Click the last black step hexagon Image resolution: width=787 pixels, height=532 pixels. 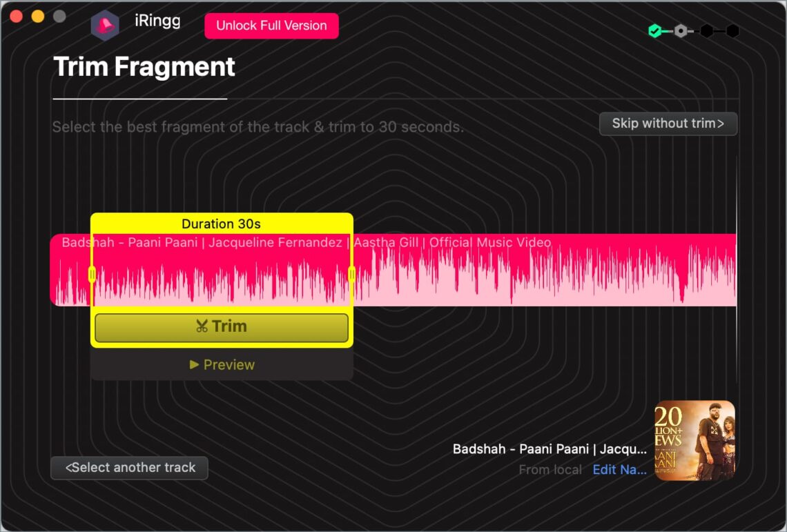click(732, 30)
